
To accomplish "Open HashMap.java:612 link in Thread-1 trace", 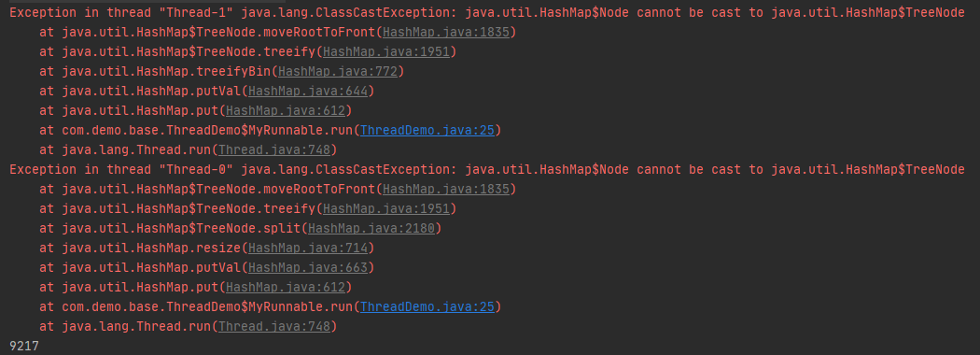I will coord(285,111).
